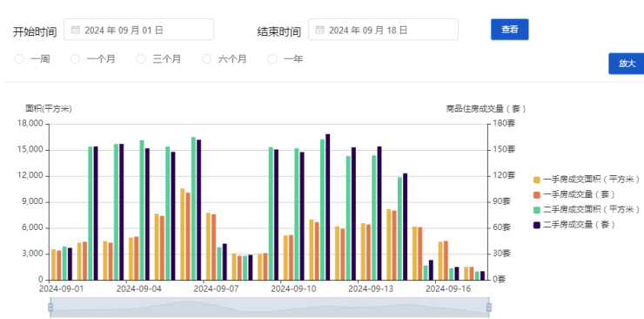The image size is (644, 319).
Task: Click calendar icon in end date field
Action: pyautogui.click(x=320, y=30)
